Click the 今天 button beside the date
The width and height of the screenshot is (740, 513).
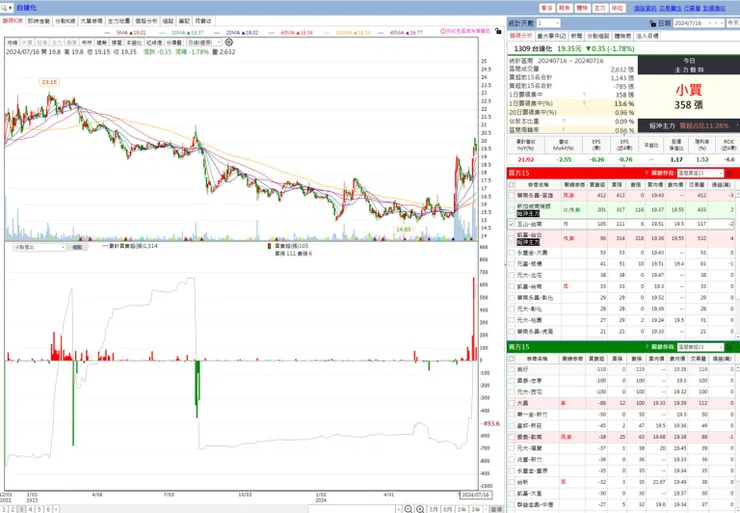tap(733, 23)
